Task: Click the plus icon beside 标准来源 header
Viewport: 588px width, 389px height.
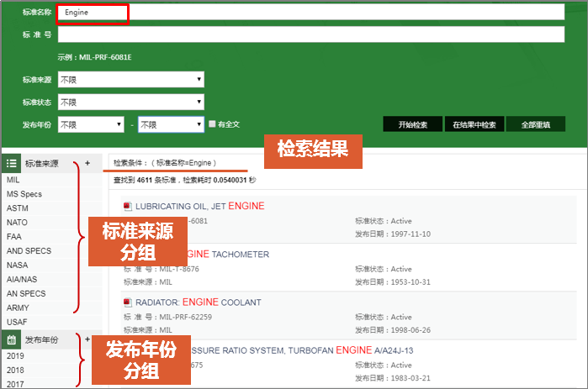Action: coord(87,163)
